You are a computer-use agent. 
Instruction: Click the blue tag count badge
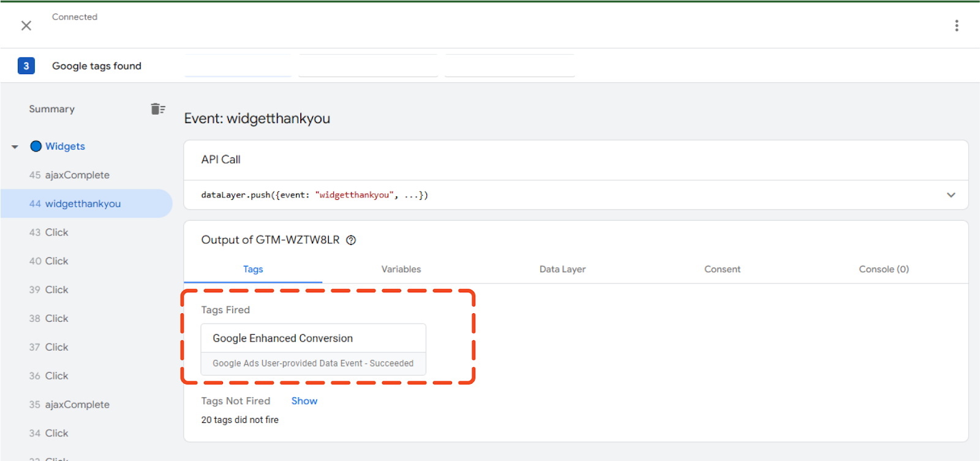26,66
